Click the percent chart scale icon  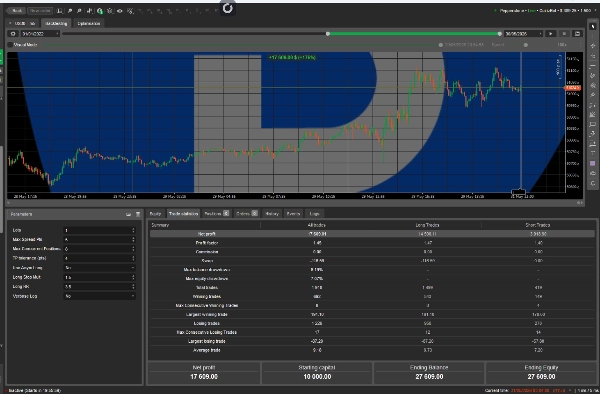point(130,11)
